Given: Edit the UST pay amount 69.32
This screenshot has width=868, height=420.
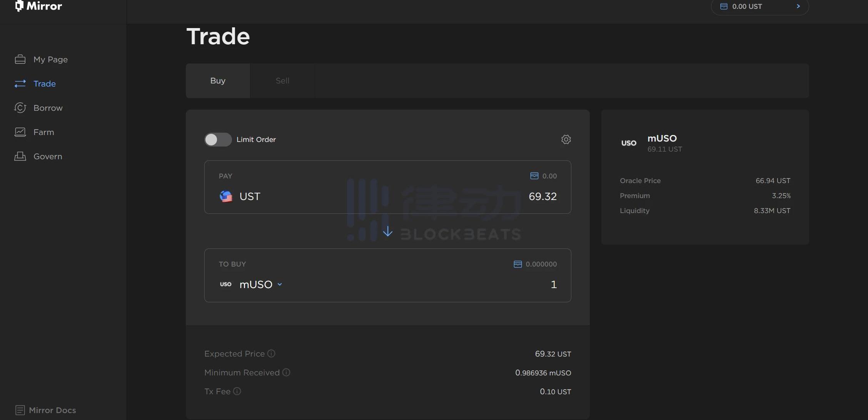Looking at the screenshot, I should 542,196.
